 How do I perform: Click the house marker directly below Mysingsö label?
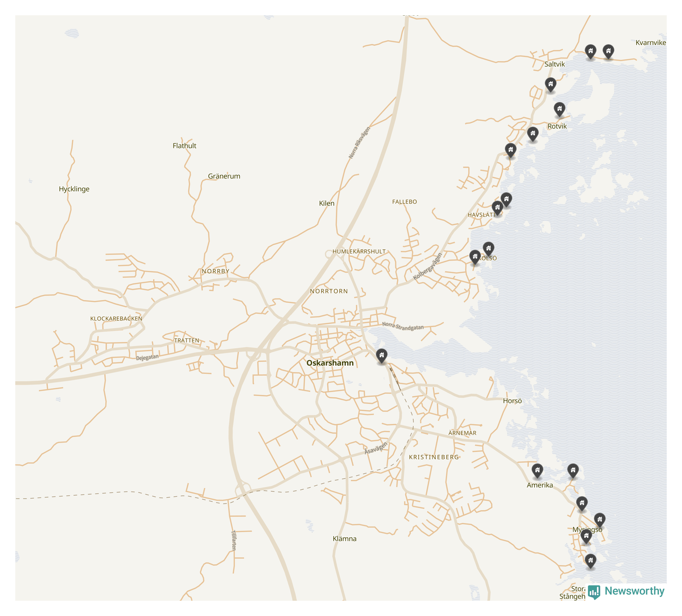586,536
